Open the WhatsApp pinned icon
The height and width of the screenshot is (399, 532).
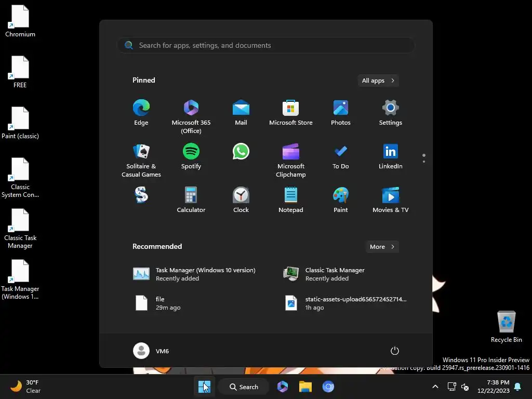click(x=241, y=151)
